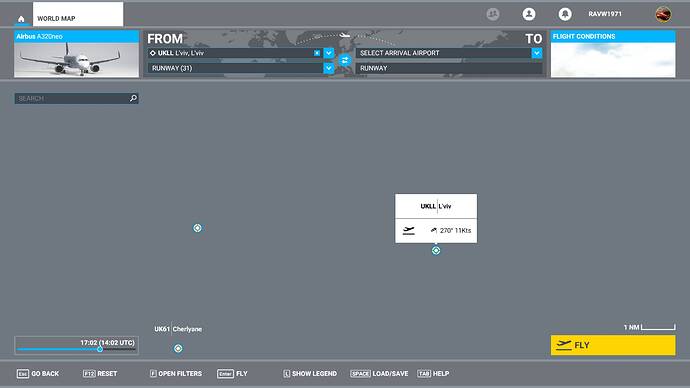Click the UK61 Cherlyane label
The height and width of the screenshot is (388, 690).
tap(178, 329)
